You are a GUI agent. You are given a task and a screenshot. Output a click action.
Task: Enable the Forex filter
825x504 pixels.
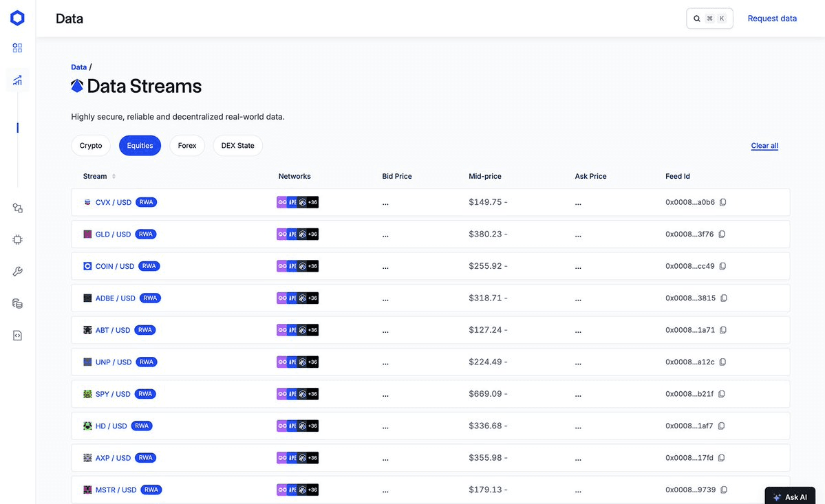(186, 145)
